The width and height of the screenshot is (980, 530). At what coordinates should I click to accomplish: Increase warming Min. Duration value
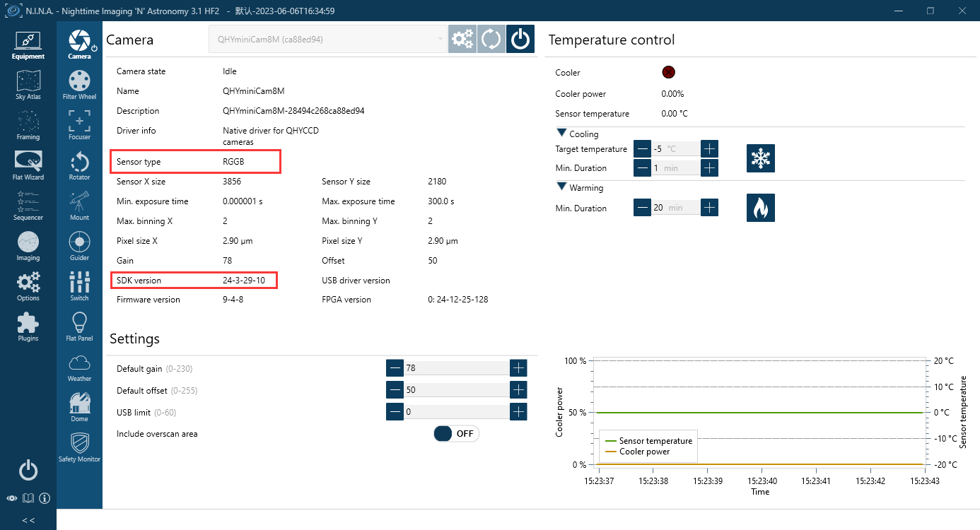coord(710,208)
